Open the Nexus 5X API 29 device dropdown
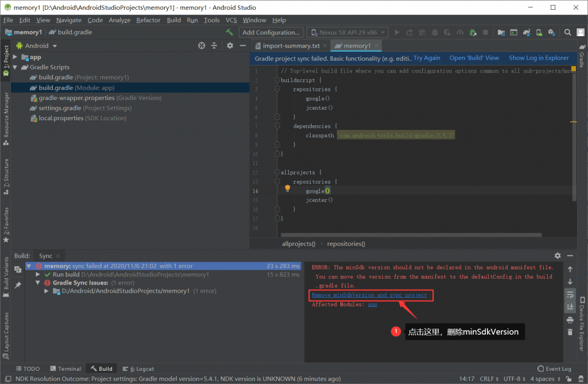This screenshot has width=588, height=384. pos(347,33)
